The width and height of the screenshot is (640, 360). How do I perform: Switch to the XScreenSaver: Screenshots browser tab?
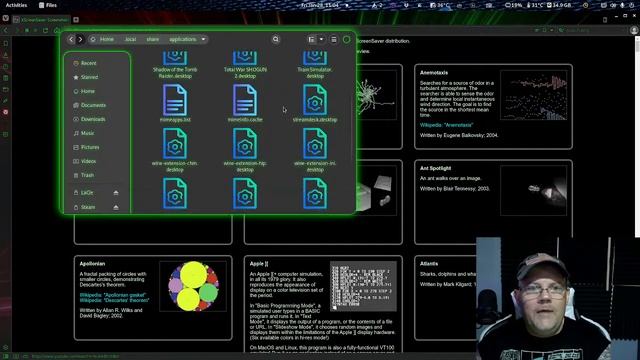click(41, 20)
